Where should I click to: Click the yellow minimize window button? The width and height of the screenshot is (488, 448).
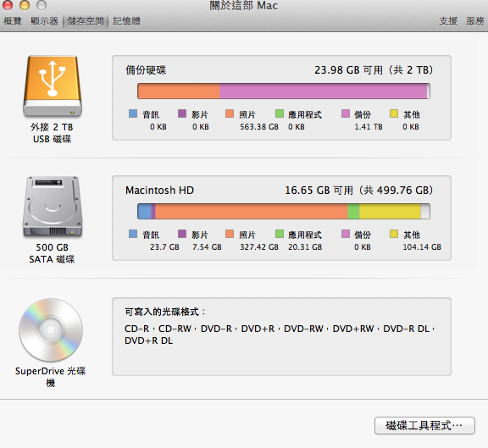coord(25,5)
